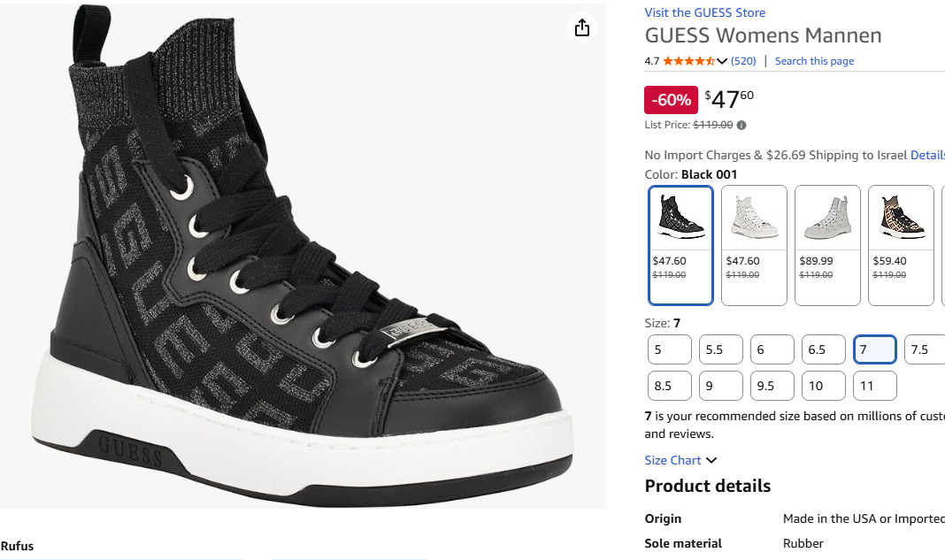
Task: Select the brown logo $59.40 color swatch
Action: pyautogui.click(x=901, y=244)
